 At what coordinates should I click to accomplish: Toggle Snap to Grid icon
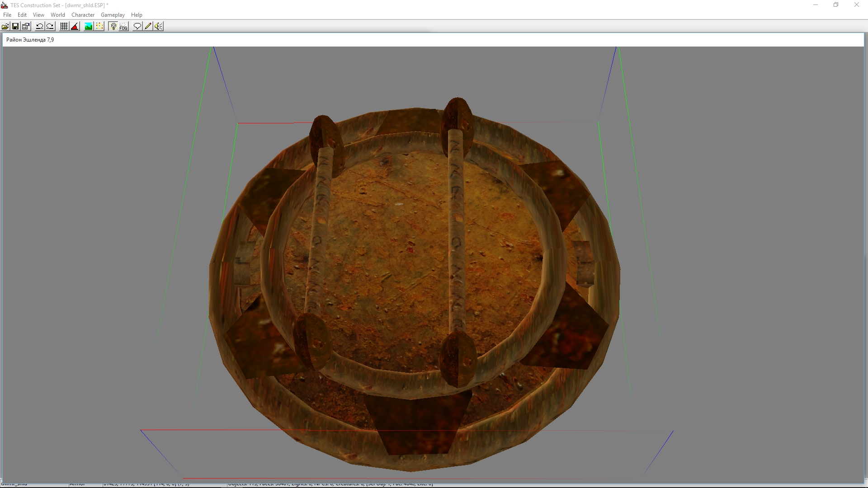coord(64,26)
